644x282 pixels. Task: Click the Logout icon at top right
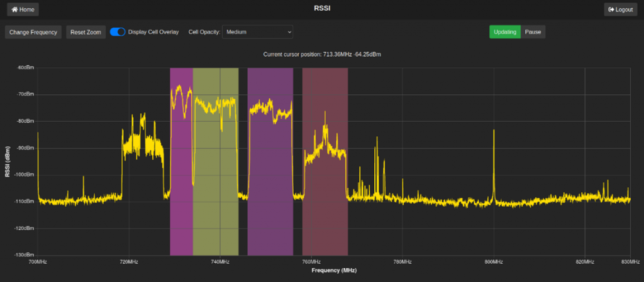pyautogui.click(x=611, y=9)
